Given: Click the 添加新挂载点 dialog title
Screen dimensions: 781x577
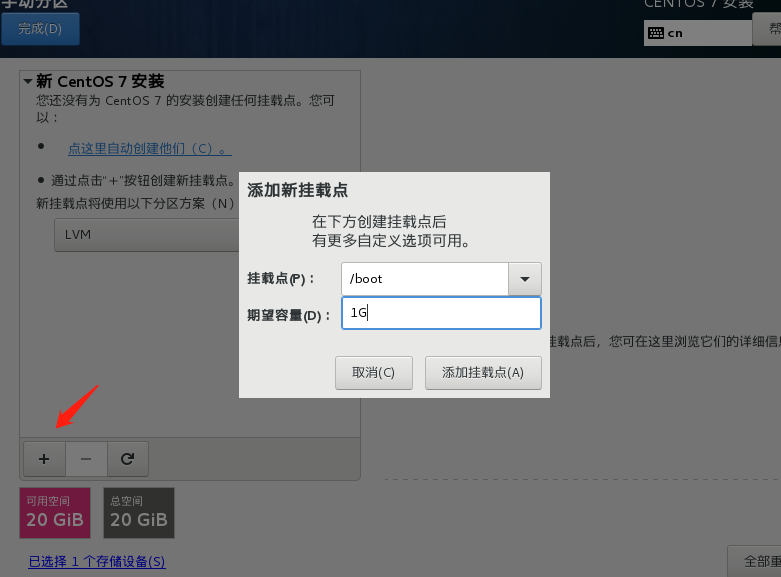Looking at the screenshot, I should [x=297, y=190].
